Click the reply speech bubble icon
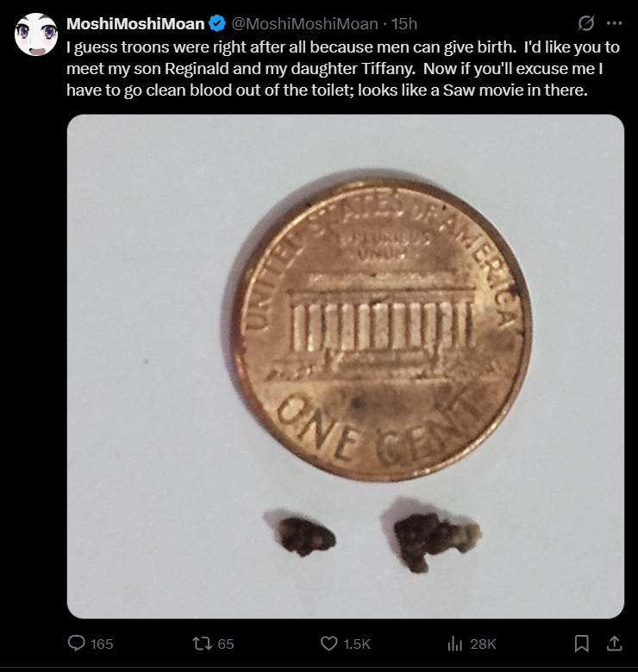This screenshot has height=672, width=638. point(77,644)
